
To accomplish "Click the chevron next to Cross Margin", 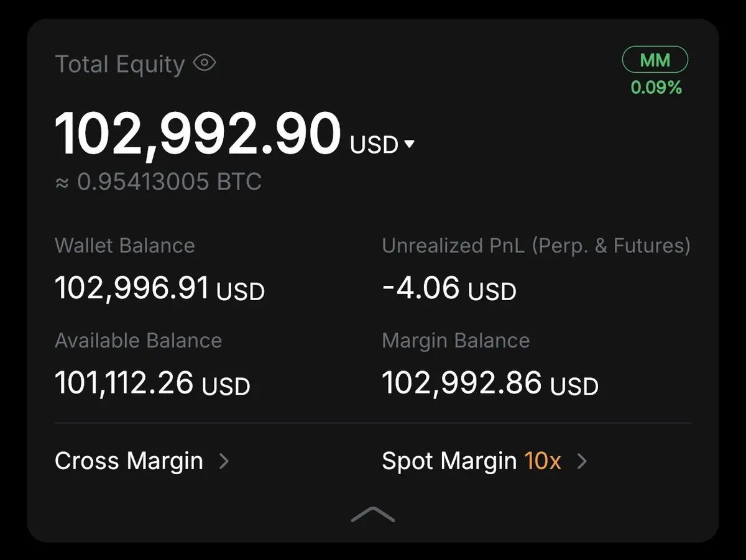I will 224,461.
